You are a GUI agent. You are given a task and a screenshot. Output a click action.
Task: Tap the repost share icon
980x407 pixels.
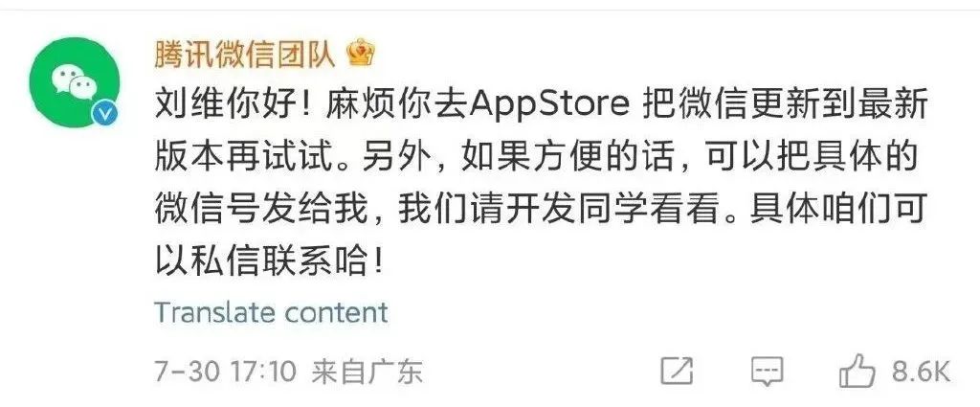pos(678,372)
